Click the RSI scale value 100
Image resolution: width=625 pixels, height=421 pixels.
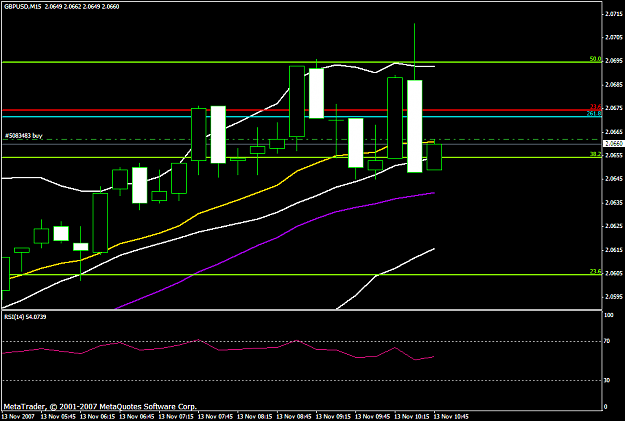point(609,315)
